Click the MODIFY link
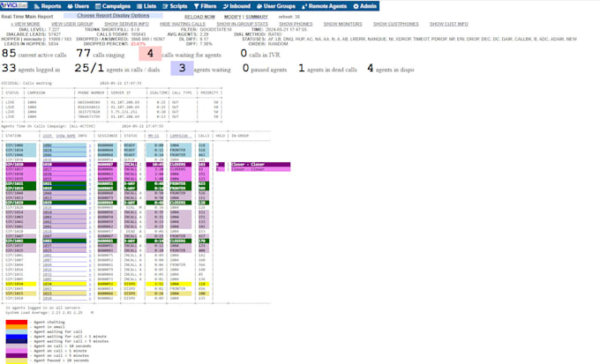600x364 pixels. tap(233, 17)
